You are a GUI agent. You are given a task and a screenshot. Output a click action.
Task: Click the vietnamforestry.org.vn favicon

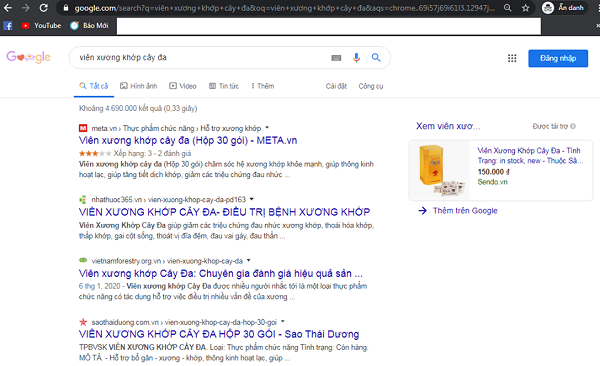pos(83,260)
